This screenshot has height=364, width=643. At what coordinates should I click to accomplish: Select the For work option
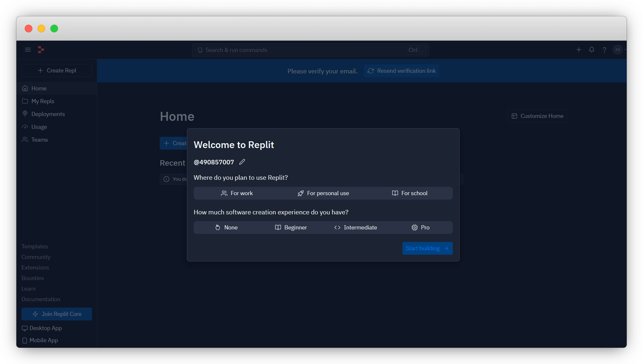tap(237, 193)
